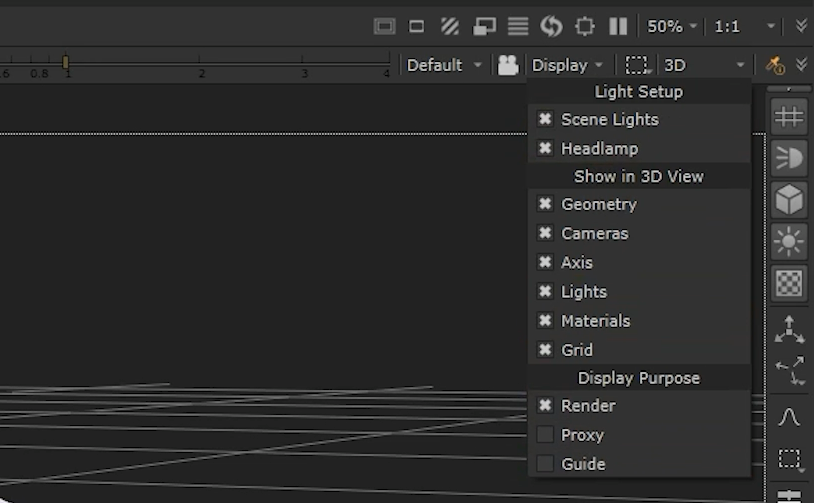Click the orange viewer warning icon
This screenshot has height=503, width=814.
pos(775,65)
